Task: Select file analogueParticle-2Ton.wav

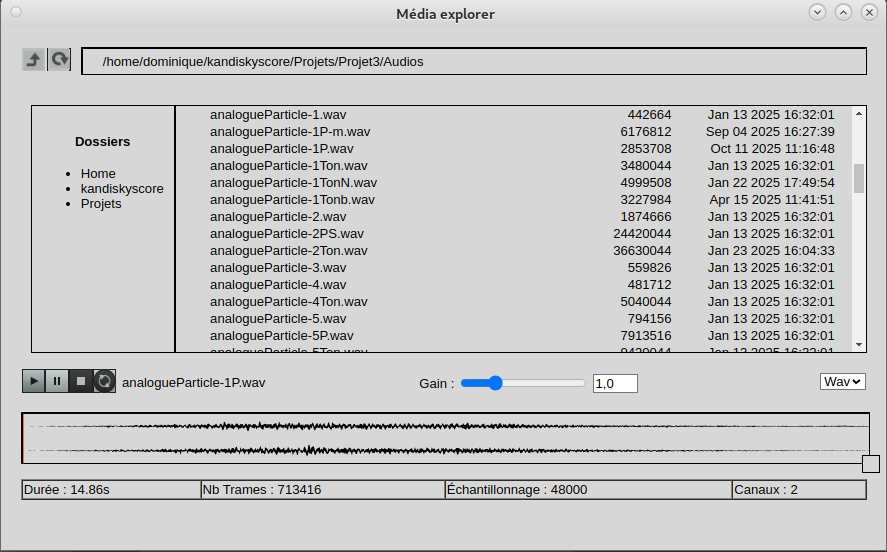Action: click(x=288, y=250)
